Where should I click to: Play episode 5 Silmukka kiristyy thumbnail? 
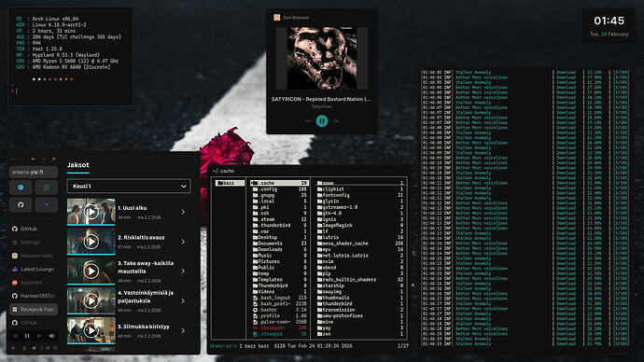click(x=91, y=330)
